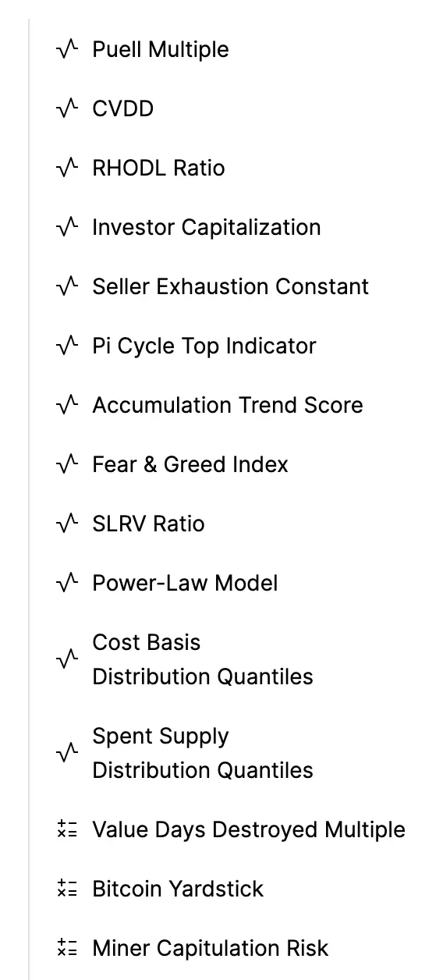
Task: Click the calculator icon beside Bitcoin Yardstick
Action: (68, 889)
